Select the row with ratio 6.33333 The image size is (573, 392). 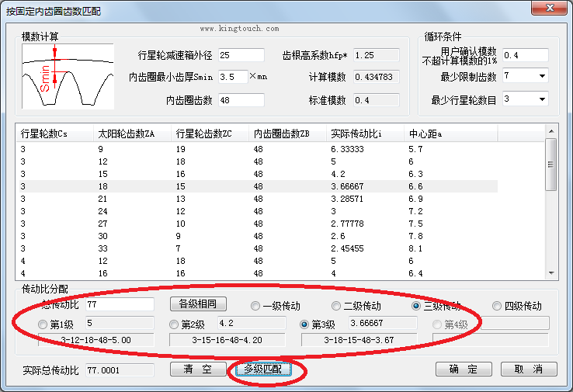coord(259,149)
